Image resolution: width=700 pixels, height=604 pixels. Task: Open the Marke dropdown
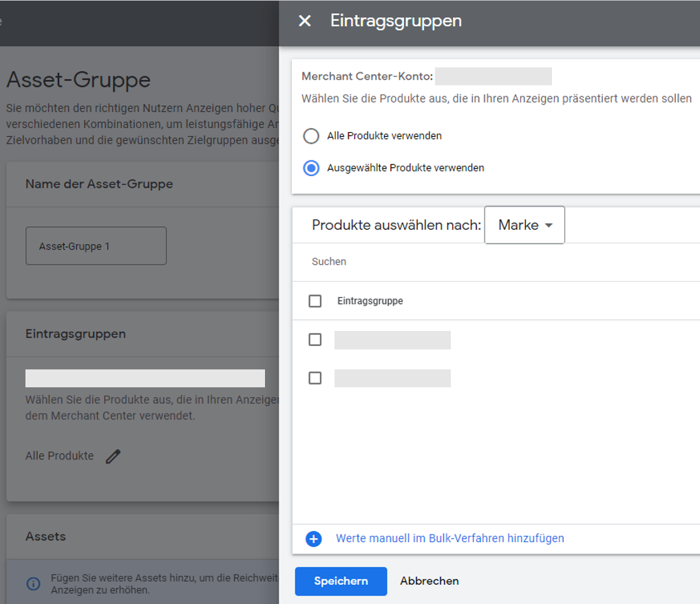coord(524,225)
